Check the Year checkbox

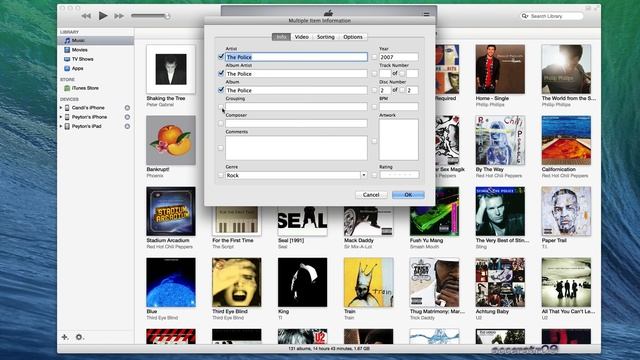pos(374,57)
